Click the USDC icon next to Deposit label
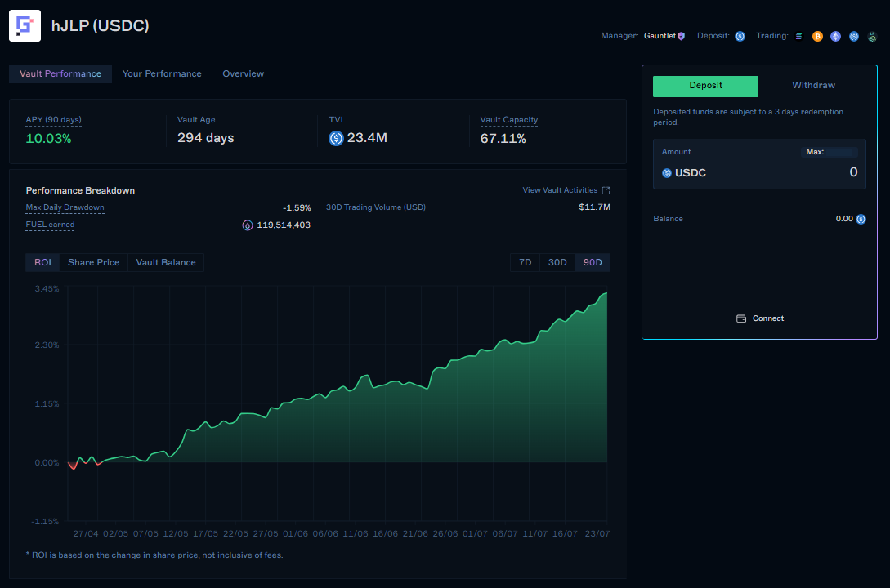 coord(740,36)
